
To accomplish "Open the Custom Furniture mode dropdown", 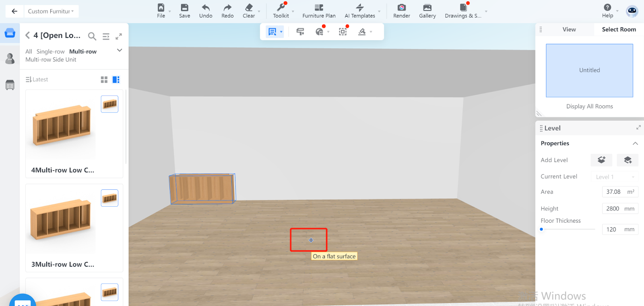I will tap(51, 11).
